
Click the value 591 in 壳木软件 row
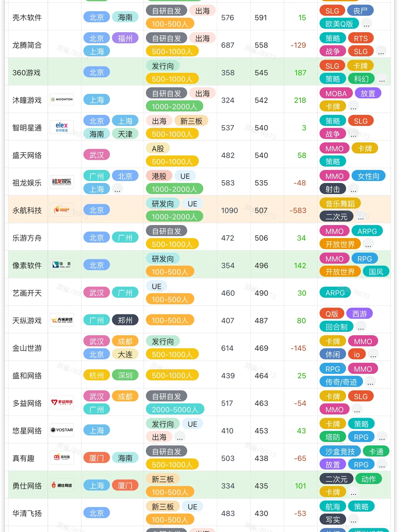click(x=261, y=17)
